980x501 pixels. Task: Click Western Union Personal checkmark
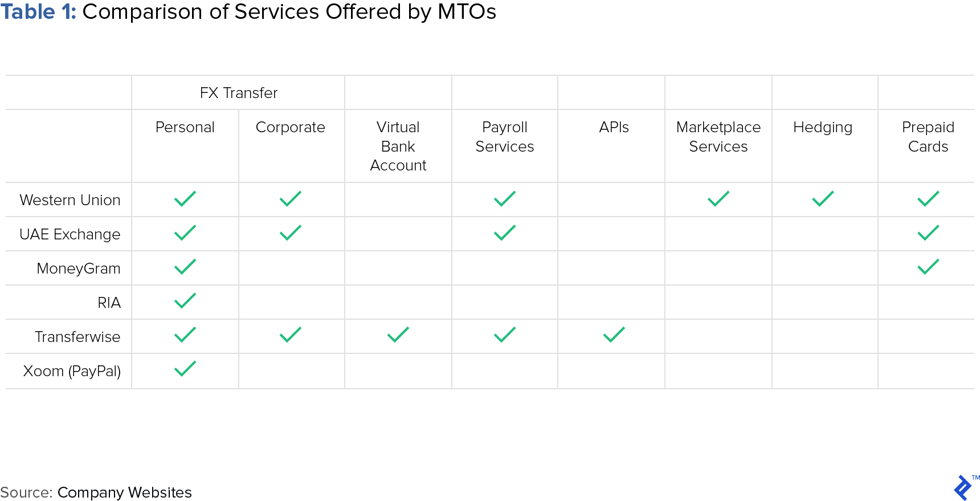click(185, 198)
